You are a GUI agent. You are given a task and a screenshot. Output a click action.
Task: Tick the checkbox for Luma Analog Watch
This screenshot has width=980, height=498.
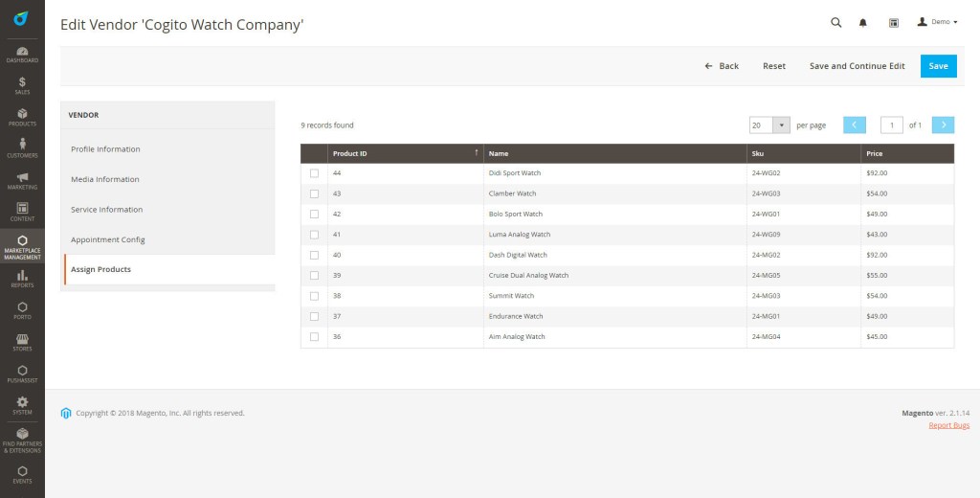[x=314, y=235]
